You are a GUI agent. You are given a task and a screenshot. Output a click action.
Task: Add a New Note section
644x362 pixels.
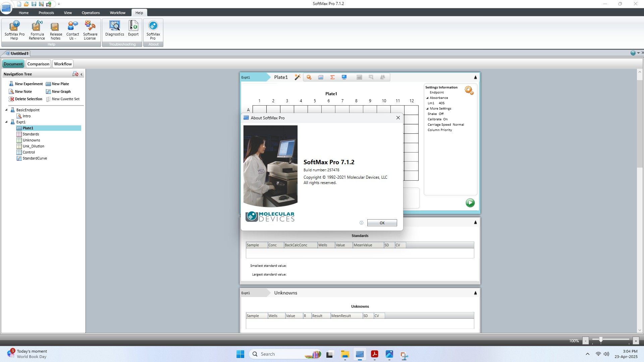click(x=20, y=92)
